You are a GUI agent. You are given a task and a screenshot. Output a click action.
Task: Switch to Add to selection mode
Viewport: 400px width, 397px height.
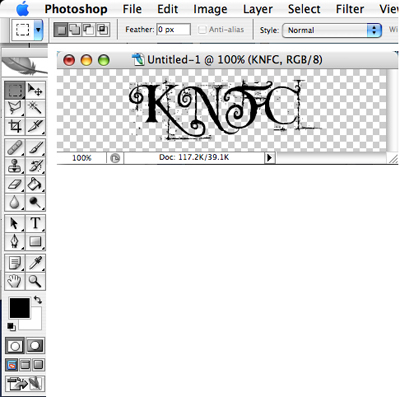tap(74, 30)
